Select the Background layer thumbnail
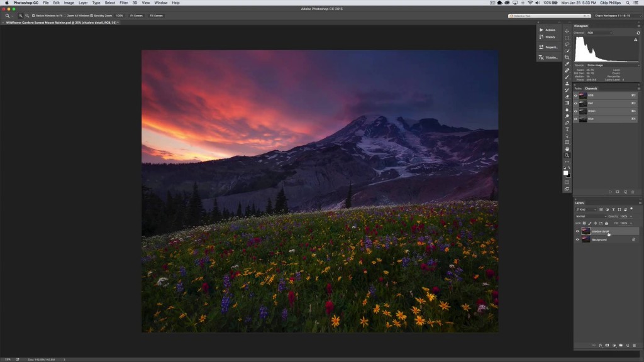This screenshot has height=362, width=644. click(x=586, y=239)
